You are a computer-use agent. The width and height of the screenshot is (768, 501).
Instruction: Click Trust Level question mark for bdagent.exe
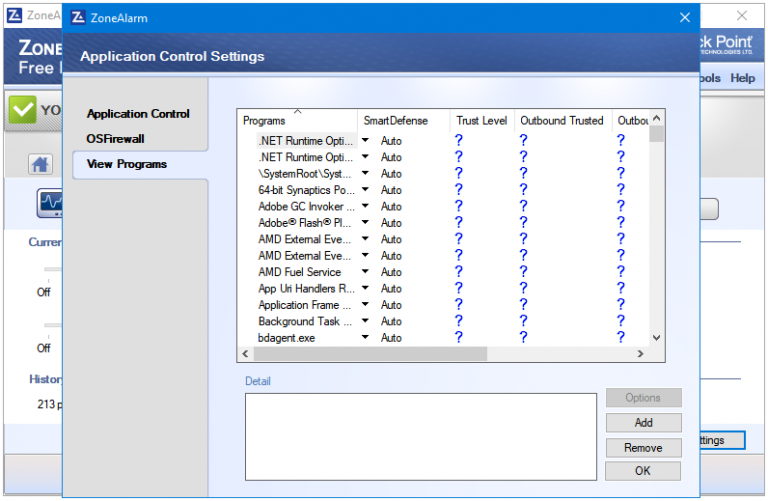458,337
